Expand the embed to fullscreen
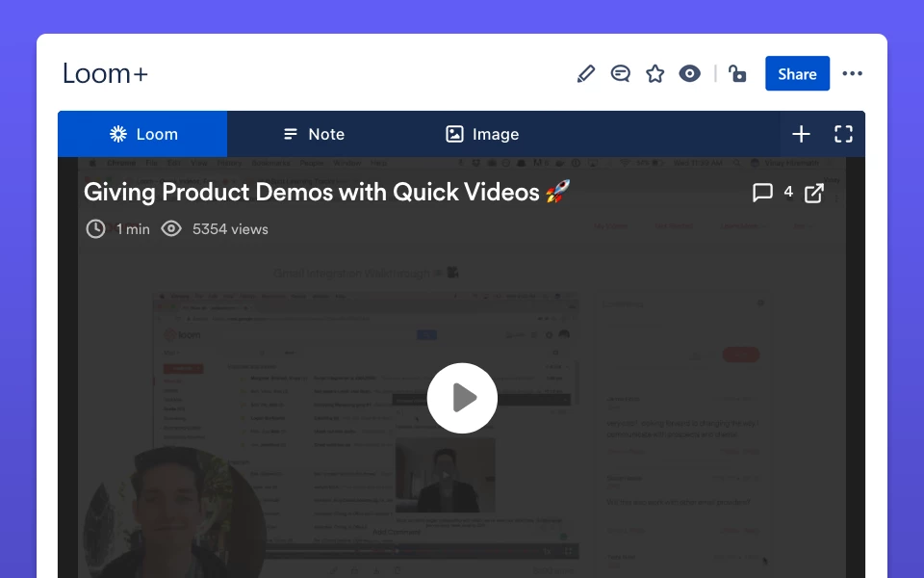This screenshot has height=578, width=924. [x=843, y=134]
